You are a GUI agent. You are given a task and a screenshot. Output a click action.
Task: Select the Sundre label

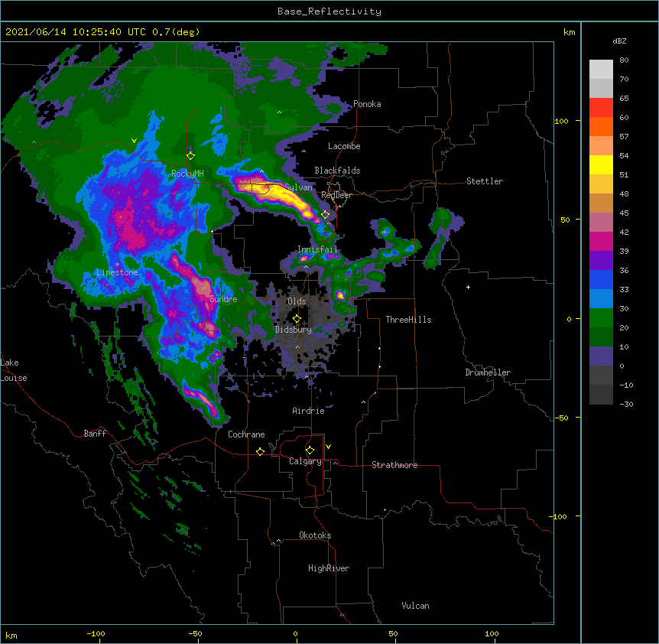pos(223,299)
